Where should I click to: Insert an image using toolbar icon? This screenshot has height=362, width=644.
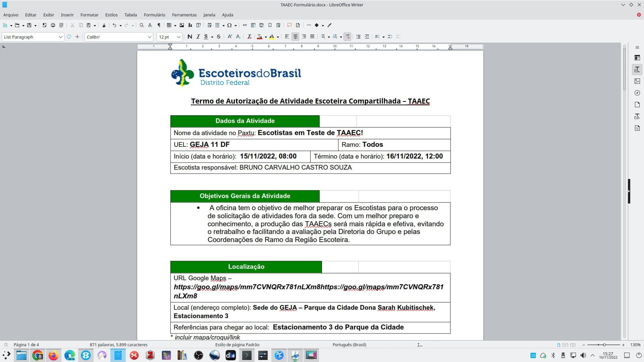click(x=182, y=25)
